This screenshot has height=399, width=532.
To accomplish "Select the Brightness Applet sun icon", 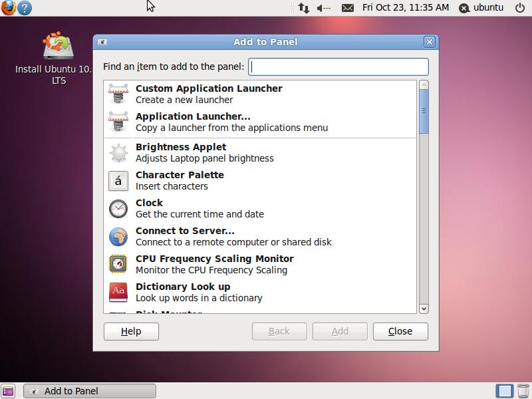I will [118, 153].
